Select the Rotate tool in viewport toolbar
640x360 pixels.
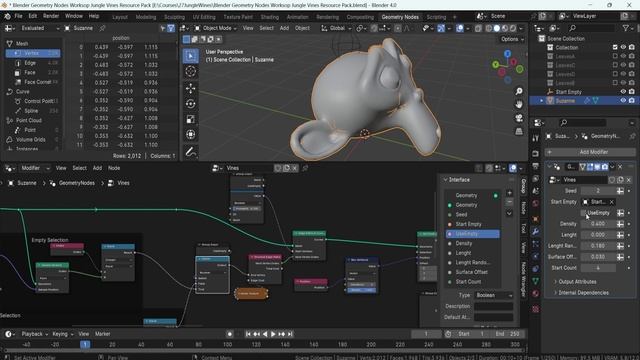tap(190, 104)
